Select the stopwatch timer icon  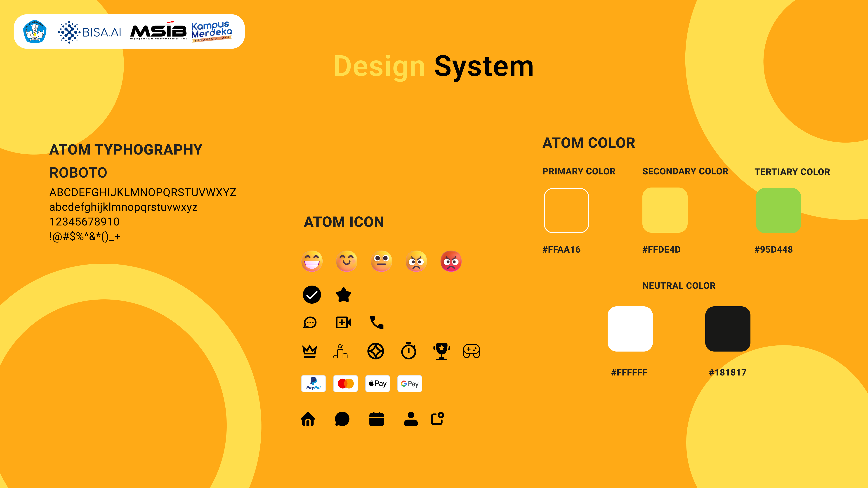[409, 351]
